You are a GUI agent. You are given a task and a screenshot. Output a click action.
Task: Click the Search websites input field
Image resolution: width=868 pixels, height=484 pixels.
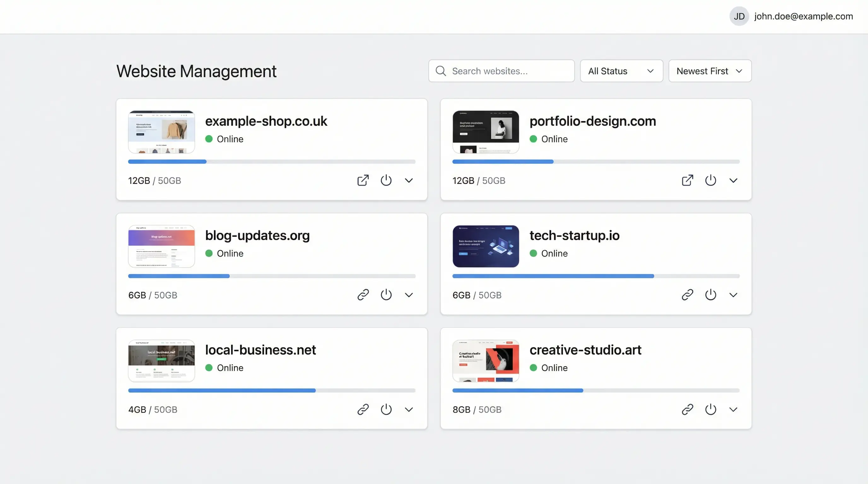pos(501,71)
